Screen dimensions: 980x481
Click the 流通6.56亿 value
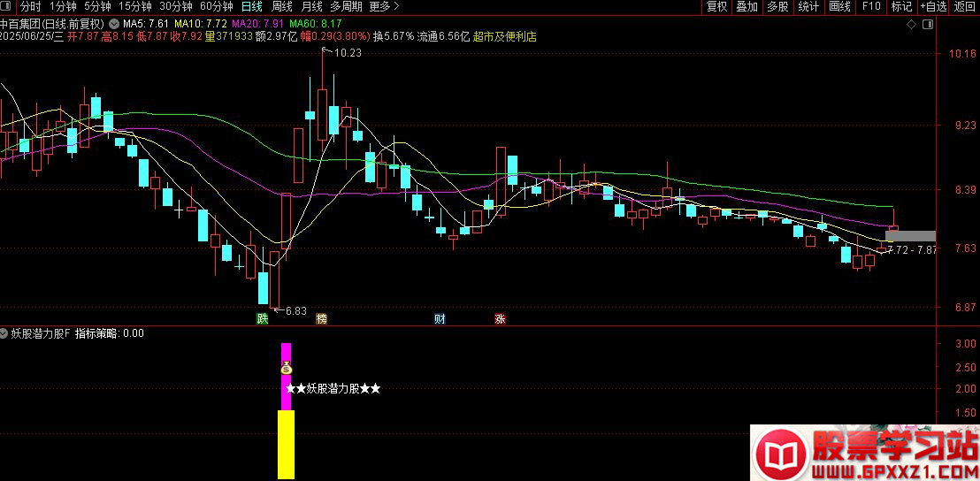tap(443, 37)
